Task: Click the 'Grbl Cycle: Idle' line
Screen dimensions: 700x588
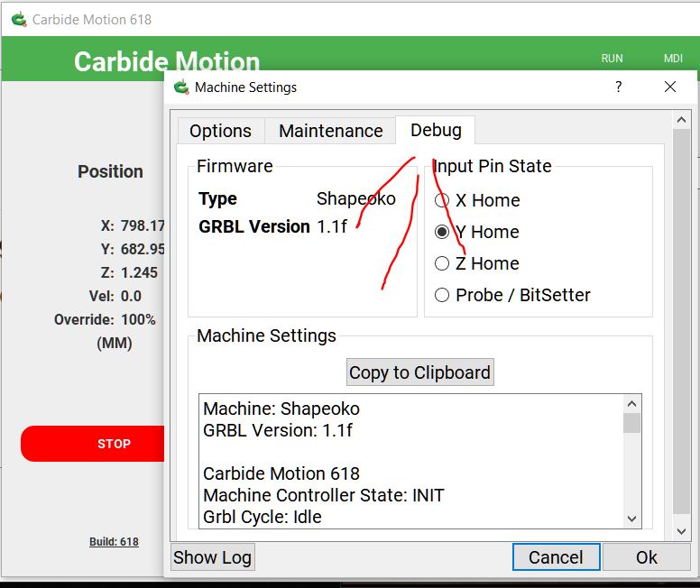Action: click(x=262, y=517)
